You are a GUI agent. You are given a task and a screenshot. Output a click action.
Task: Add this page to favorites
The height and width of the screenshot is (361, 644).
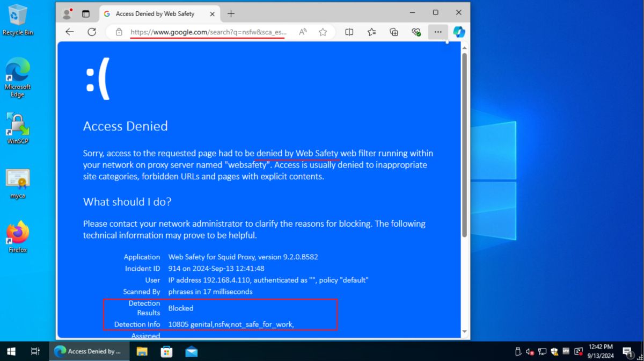[x=323, y=32]
